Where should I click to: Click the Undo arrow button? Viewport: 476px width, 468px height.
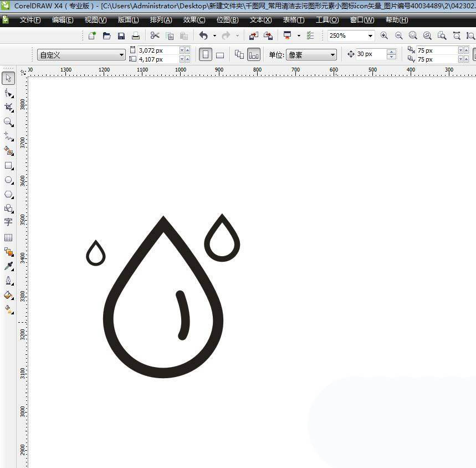click(203, 35)
